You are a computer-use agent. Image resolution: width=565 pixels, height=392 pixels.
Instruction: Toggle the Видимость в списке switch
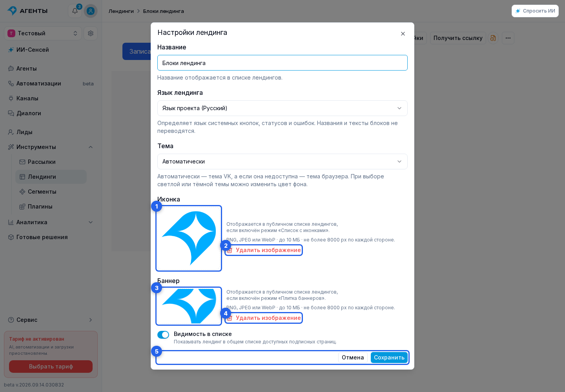pos(163,335)
